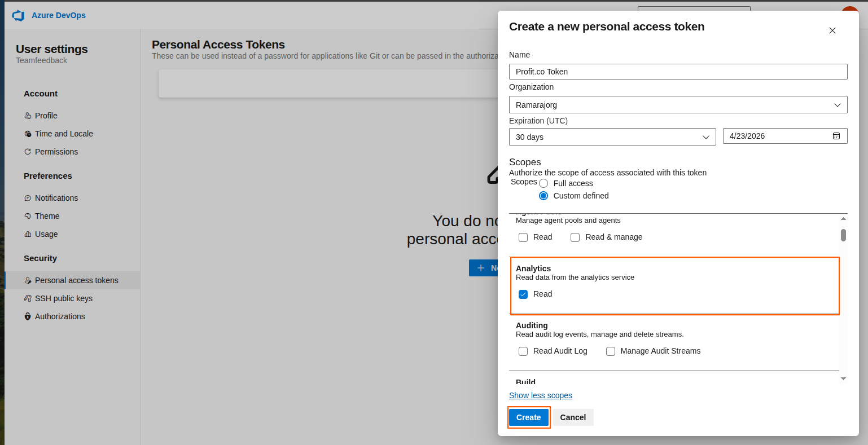This screenshot has height=445, width=868.
Task: Enable the Read & manage checkbox
Action: (575, 237)
